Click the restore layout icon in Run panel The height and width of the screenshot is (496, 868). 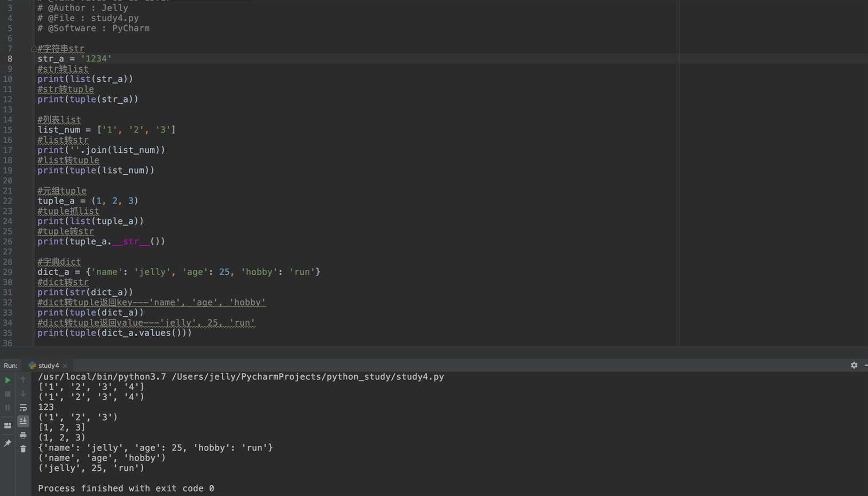point(7,426)
